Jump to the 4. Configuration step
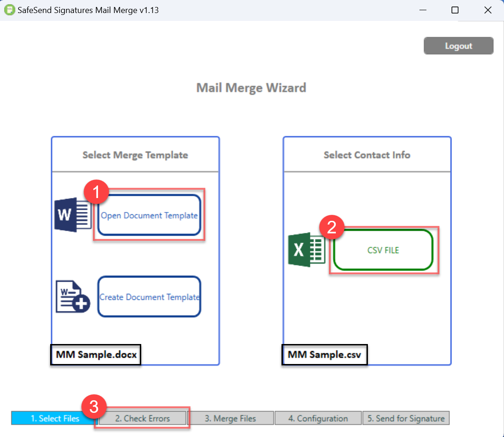504x437 pixels. (x=318, y=418)
